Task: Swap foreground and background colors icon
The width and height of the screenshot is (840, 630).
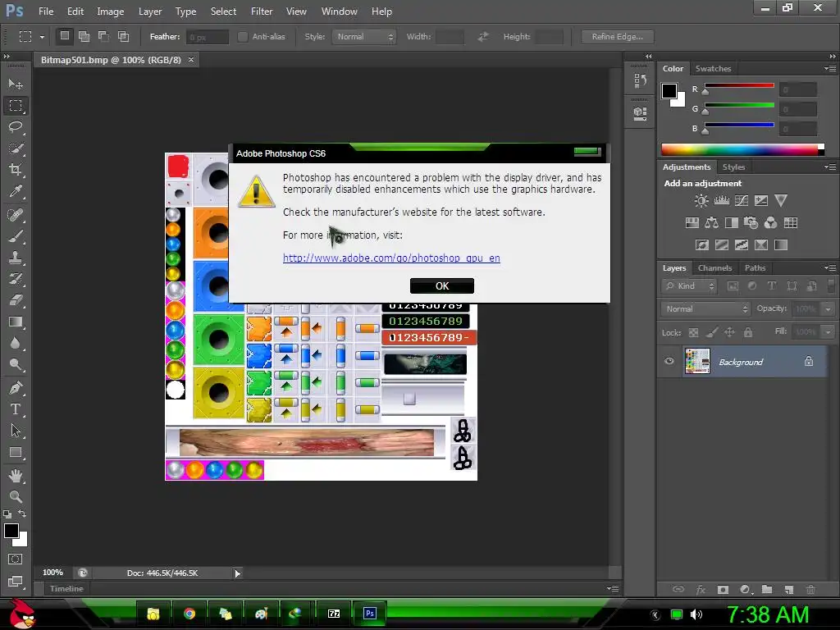Action: 22,514
